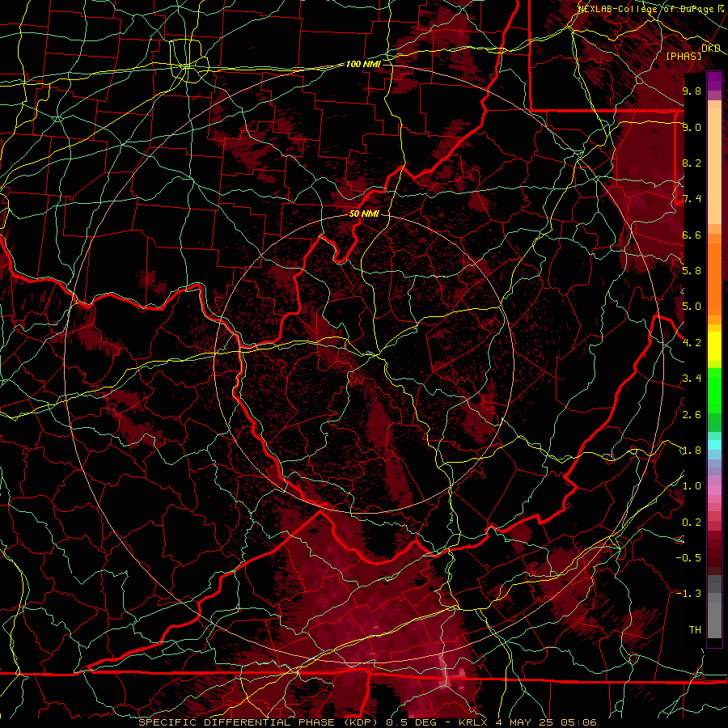Click the cyan segment of the color bar
728x728 pixels.
tap(714, 445)
